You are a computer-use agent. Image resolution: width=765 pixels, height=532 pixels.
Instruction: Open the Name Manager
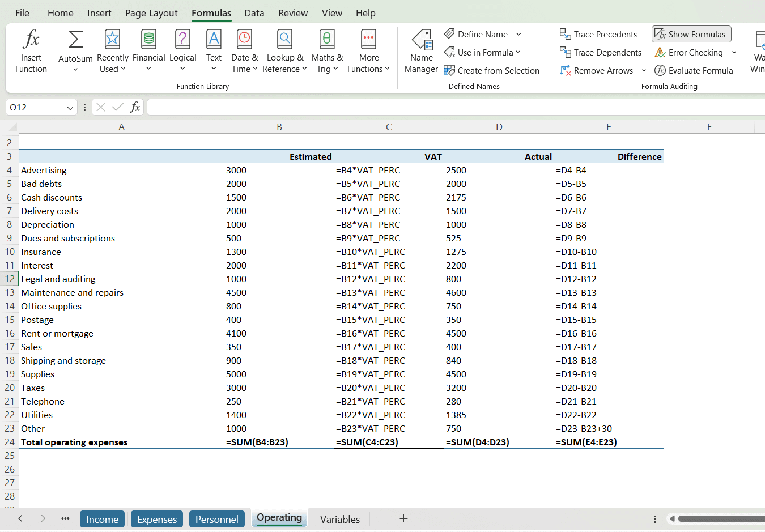pos(421,52)
